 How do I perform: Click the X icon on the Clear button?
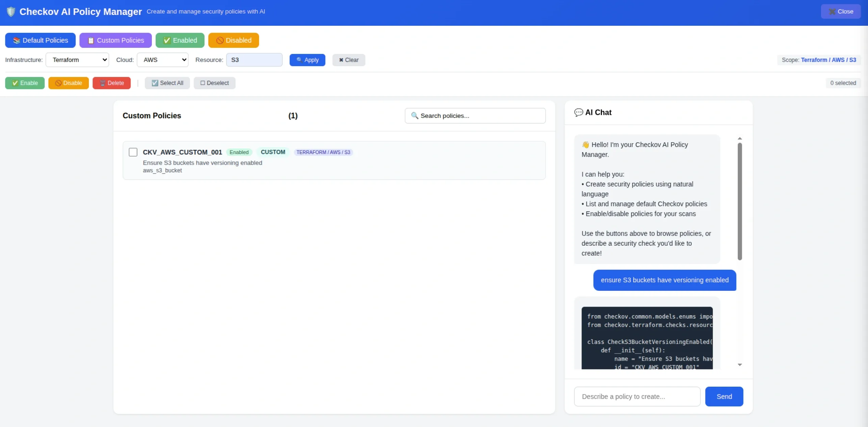click(341, 60)
